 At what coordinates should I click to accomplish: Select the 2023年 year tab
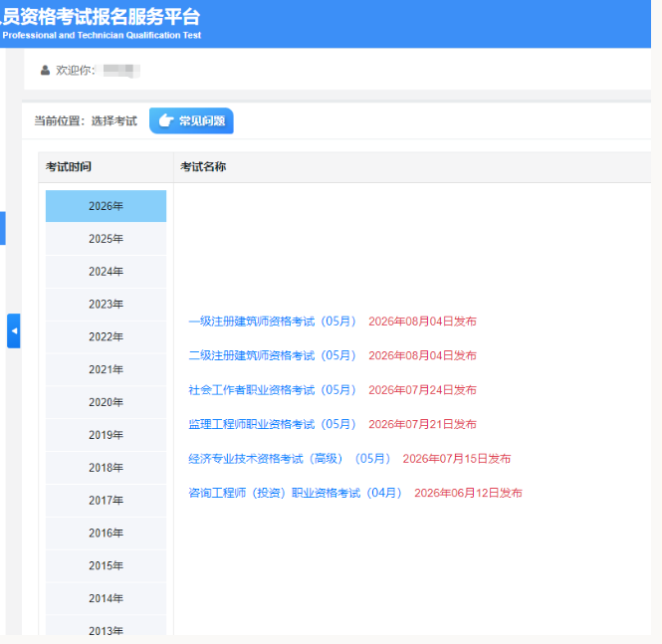[x=106, y=305]
